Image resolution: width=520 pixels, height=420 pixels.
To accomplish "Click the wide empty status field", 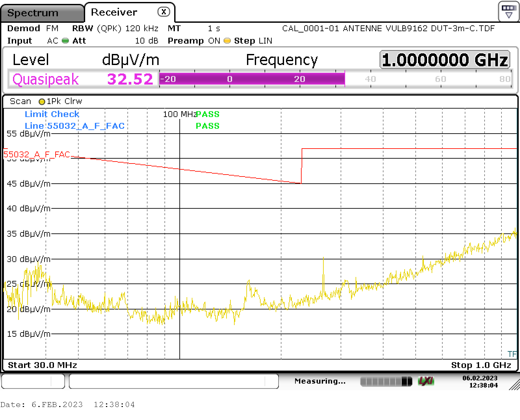I will 174,381.
